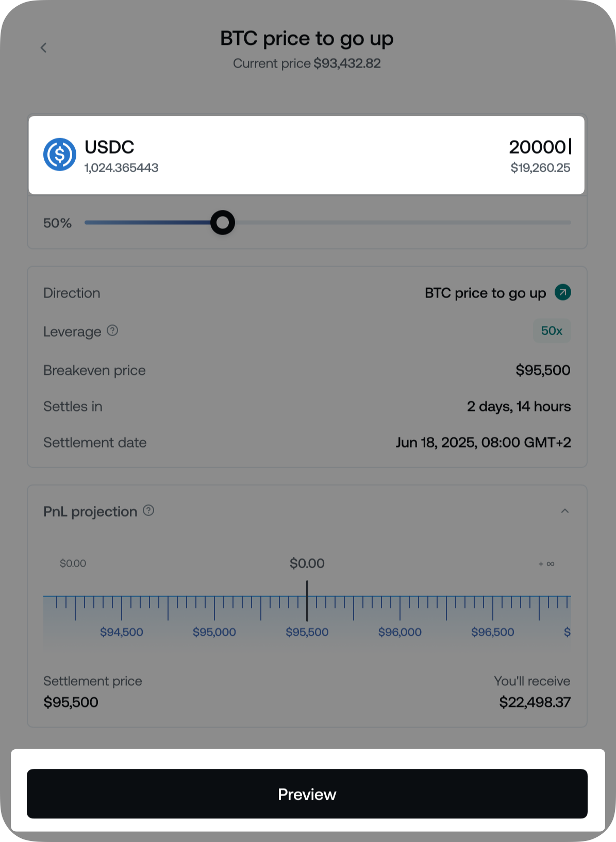Go back using the left chevron arrow
The height and width of the screenshot is (842, 616).
[x=44, y=48]
